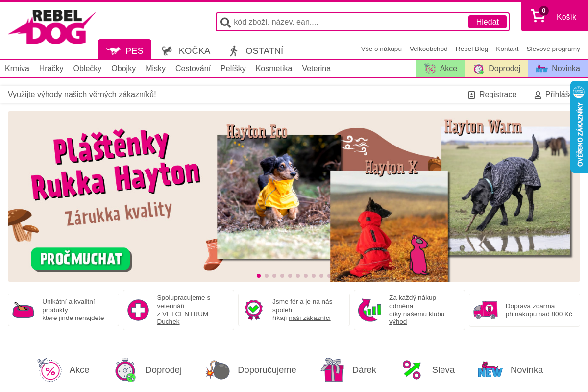The height and width of the screenshot is (392, 588).
Task: Follow the VETCENTRUM Duchek link
Action: [x=183, y=318]
